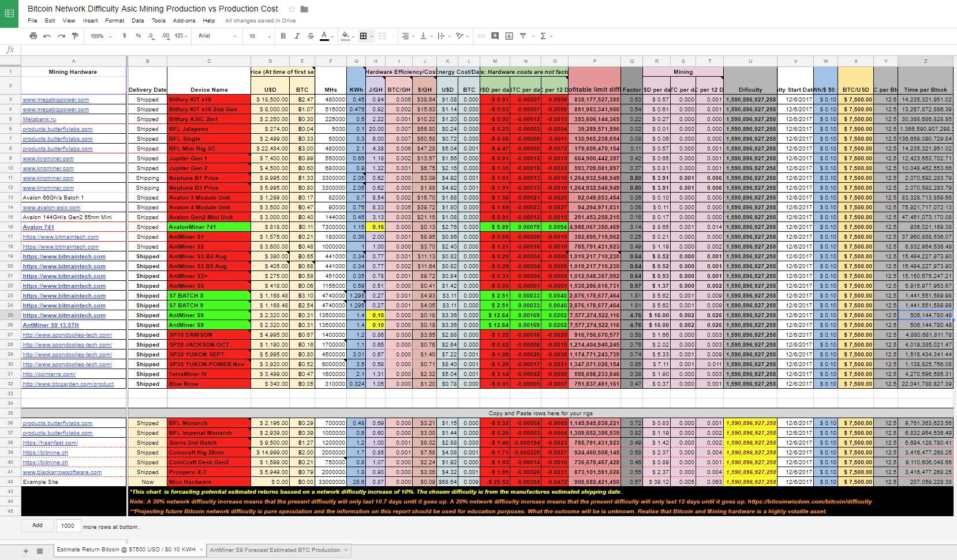Open the horizontal align dropdown
The image size is (957, 560).
tap(408, 36)
